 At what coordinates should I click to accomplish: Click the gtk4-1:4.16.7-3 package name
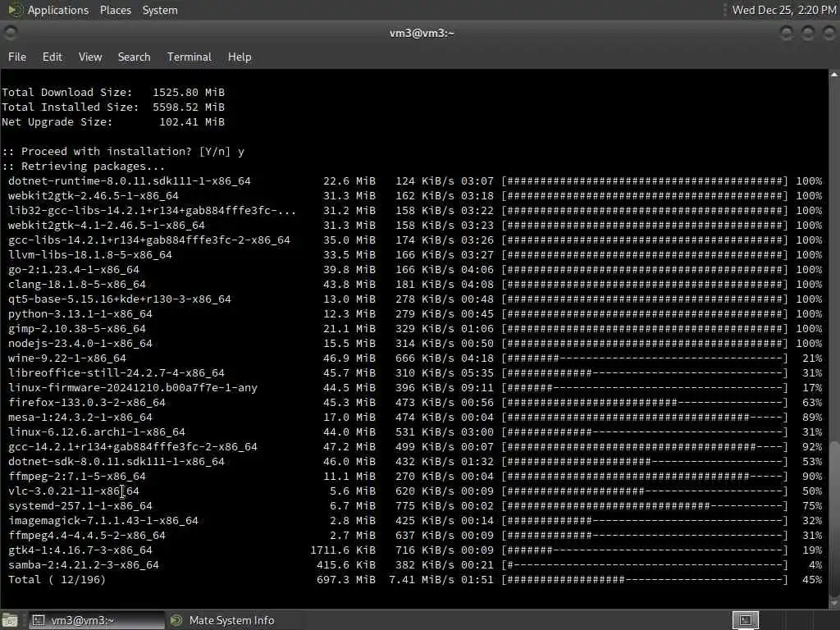click(x=80, y=550)
